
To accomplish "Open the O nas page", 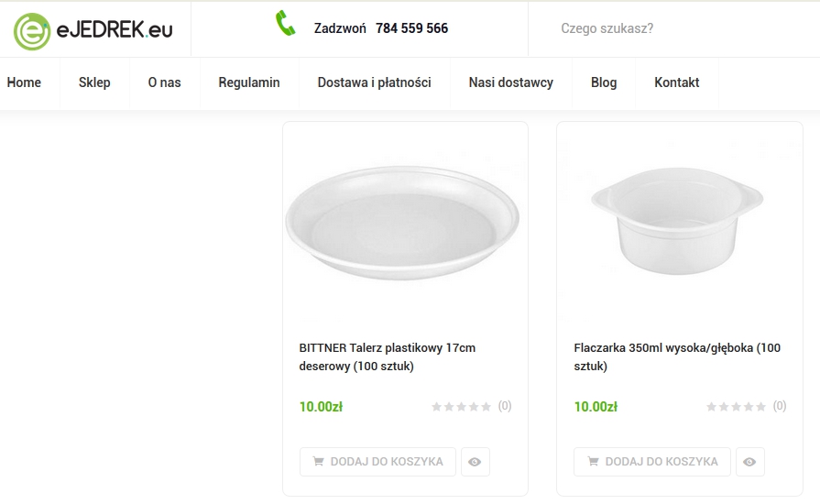I will [x=164, y=82].
